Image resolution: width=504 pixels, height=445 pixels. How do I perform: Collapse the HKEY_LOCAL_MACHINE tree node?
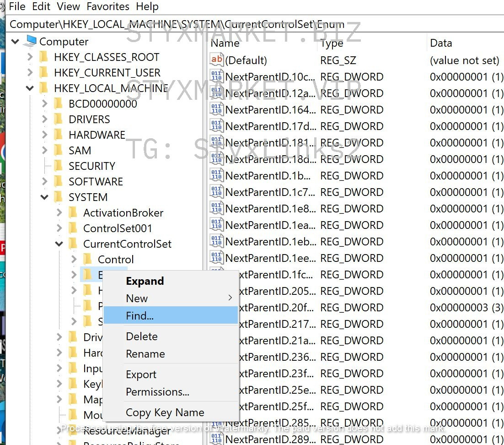(x=30, y=88)
